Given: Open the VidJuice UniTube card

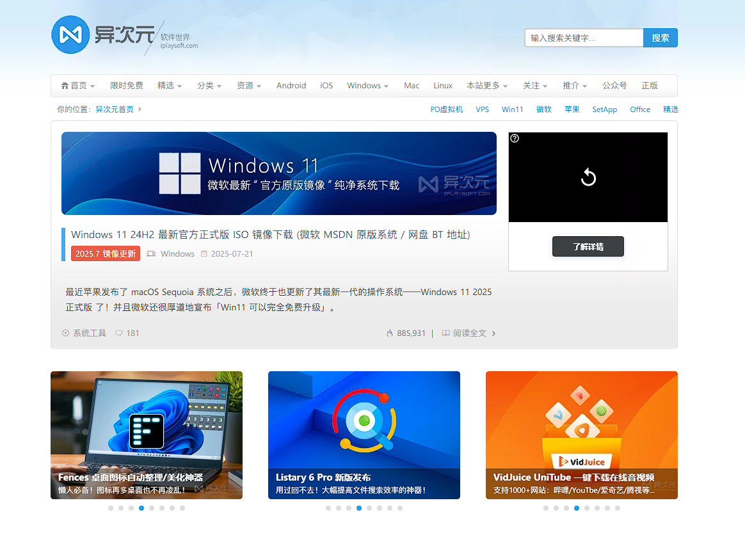Looking at the screenshot, I should coord(582,435).
